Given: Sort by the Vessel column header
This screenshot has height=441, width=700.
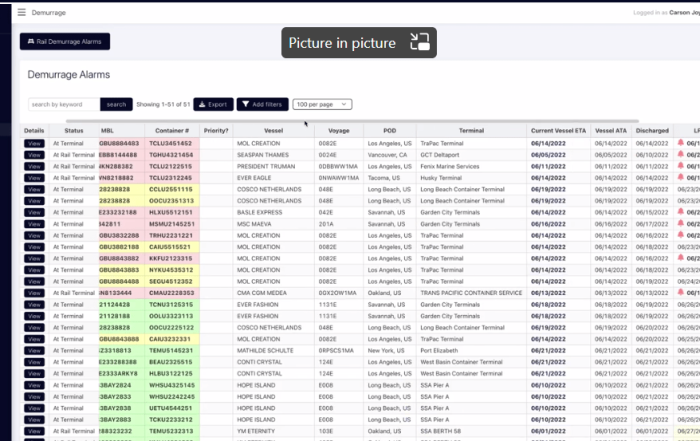Looking at the screenshot, I should (x=273, y=131).
